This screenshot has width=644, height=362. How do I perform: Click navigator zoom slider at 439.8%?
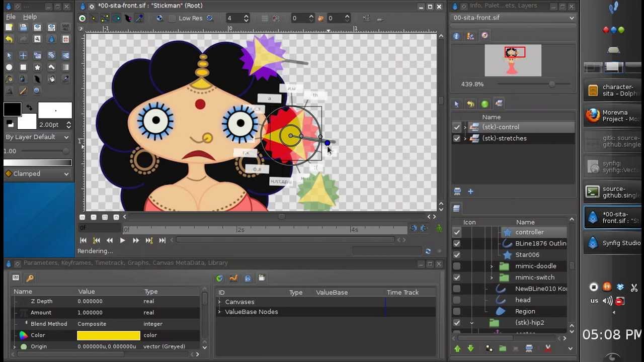(535, 84)
